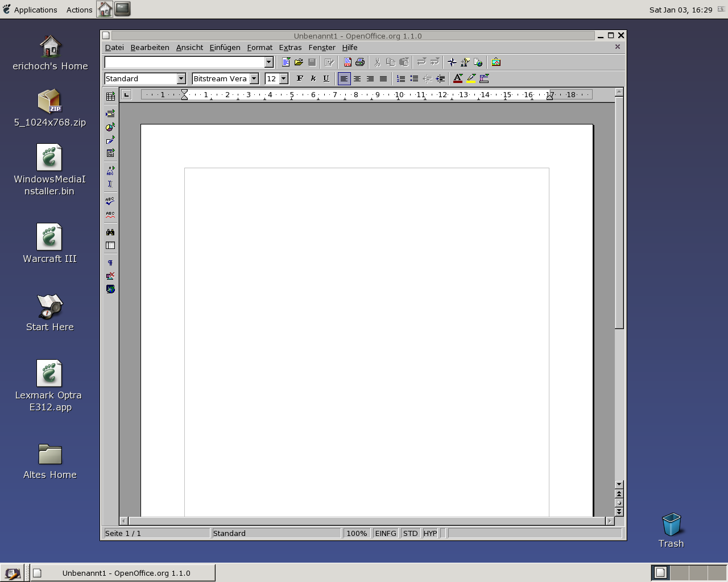Image resolution: width=728 pixels, height=582 pixels.
Task: Toggle bold formatting
Action: point(300,79)
